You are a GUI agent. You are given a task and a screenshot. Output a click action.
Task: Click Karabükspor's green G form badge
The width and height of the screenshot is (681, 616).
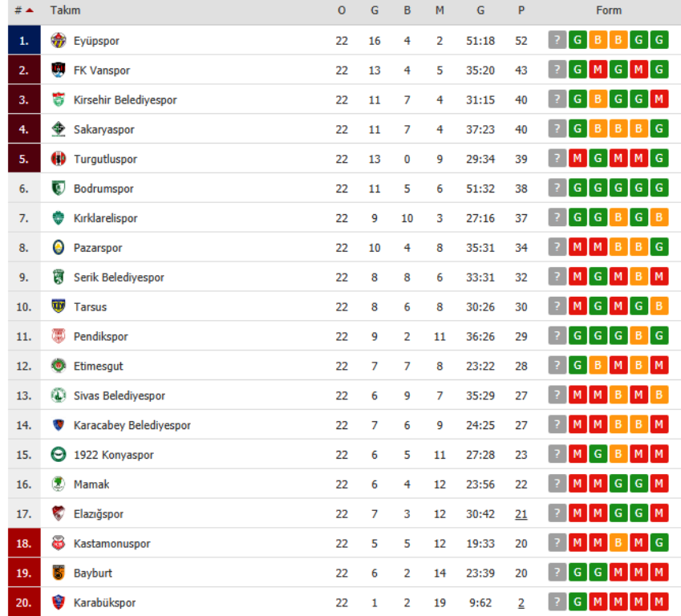tap(578, 602)
